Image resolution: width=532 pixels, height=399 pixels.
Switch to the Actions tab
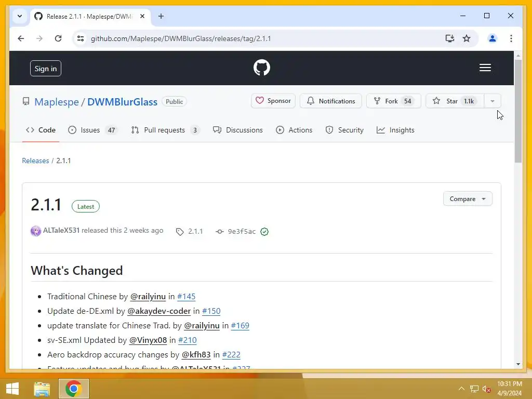(x=294, y=130)
